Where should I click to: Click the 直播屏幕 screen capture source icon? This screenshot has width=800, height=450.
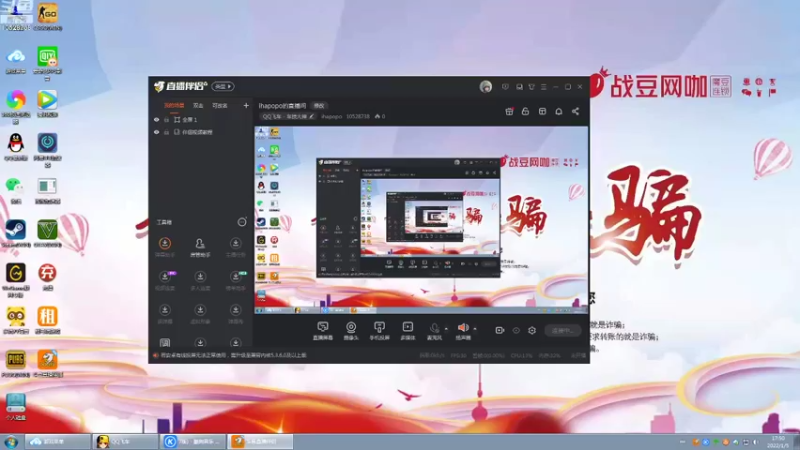(323, 330)
